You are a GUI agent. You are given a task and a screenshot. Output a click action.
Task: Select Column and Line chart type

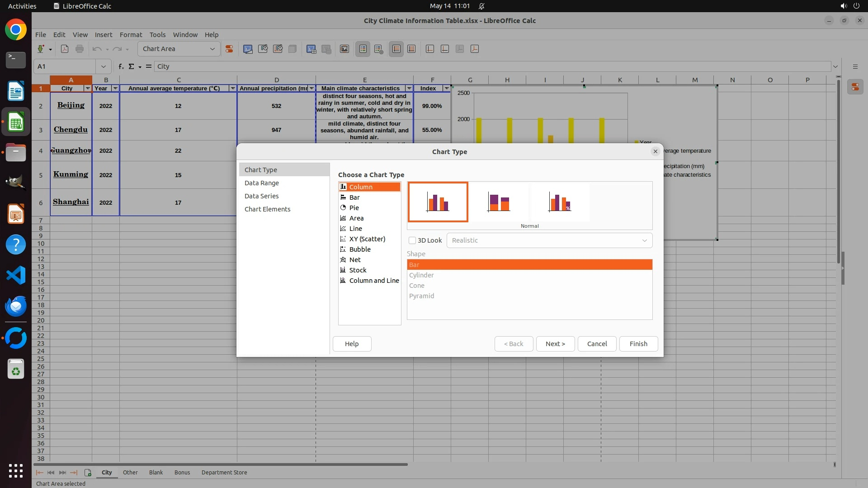pos(374,281)
